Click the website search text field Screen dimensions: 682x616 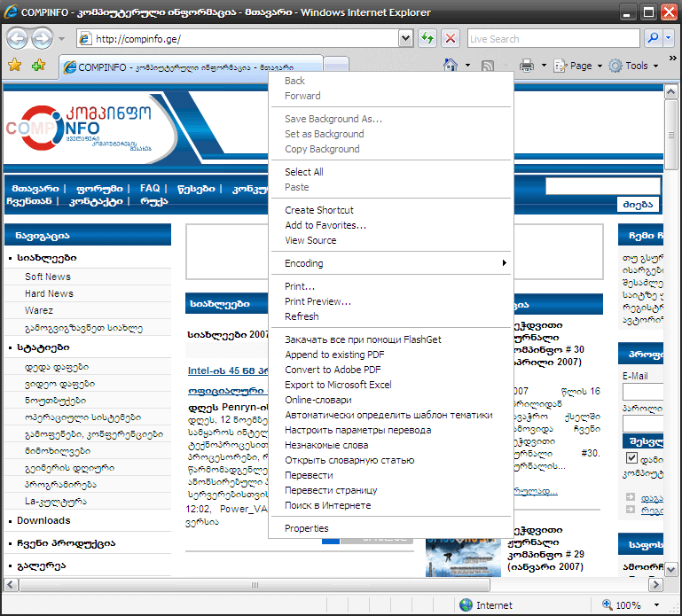coord(602,186)
